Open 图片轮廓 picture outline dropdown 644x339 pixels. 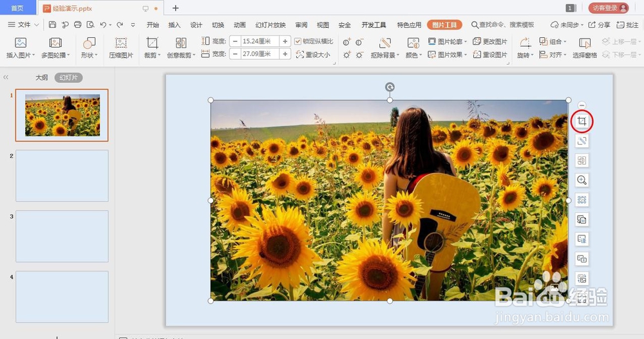pyautogui.click(x=448, y=41)
